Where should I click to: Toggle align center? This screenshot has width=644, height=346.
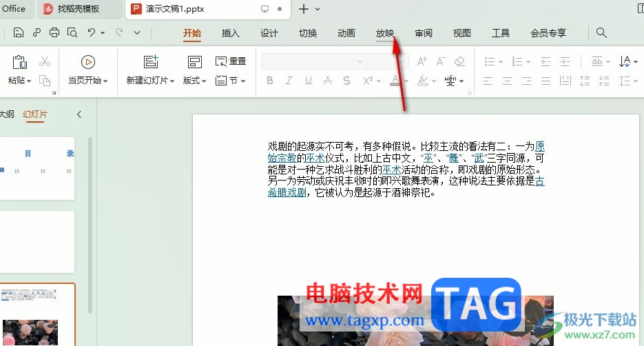tap(507, 81)
